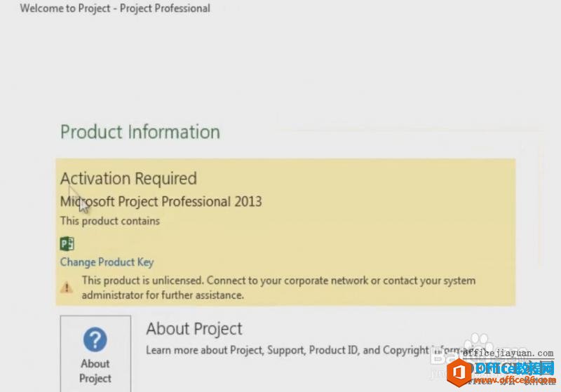Screen dimensions: 561x392
Task: Click the large About Project heading
Action: [x=194, y=329]
